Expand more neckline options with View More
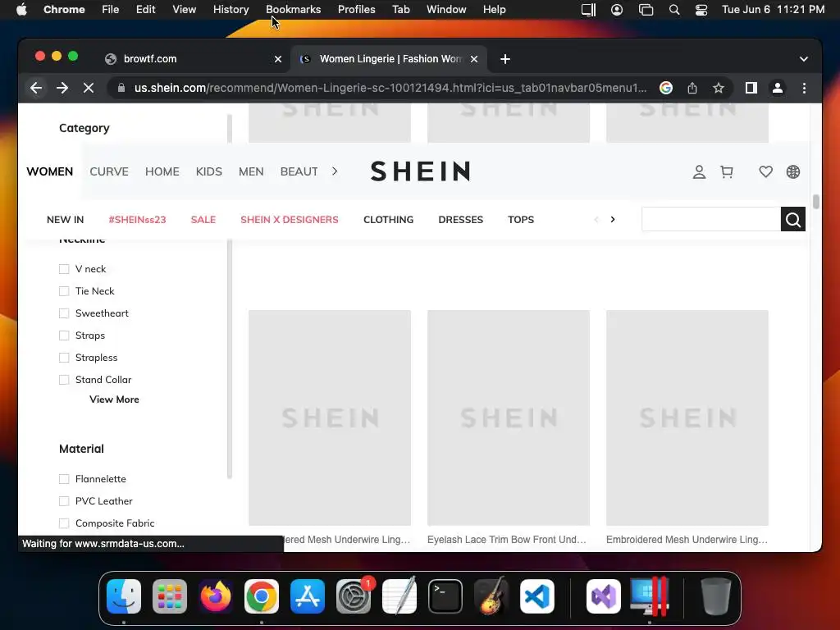Screen dimensions: 840x630 coord(114,399)
